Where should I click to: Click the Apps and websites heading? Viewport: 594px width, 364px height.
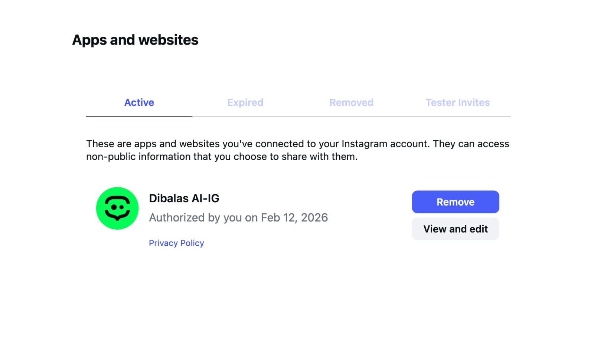point(135,40)
